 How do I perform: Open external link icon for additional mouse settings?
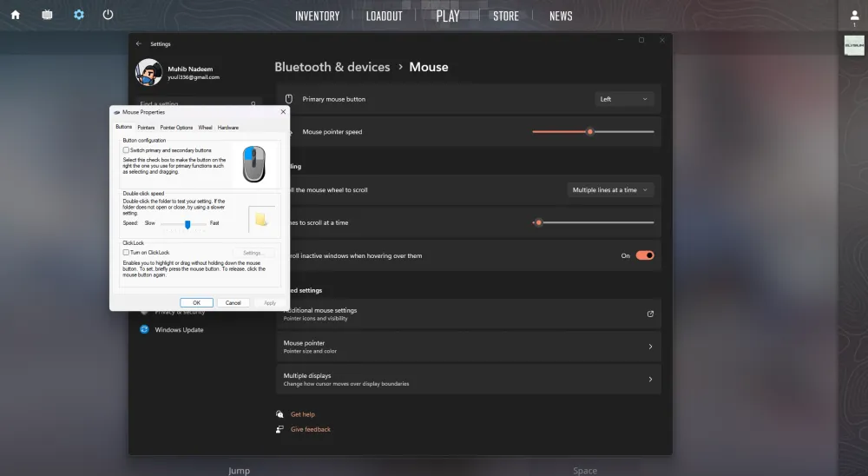point(650,314)
